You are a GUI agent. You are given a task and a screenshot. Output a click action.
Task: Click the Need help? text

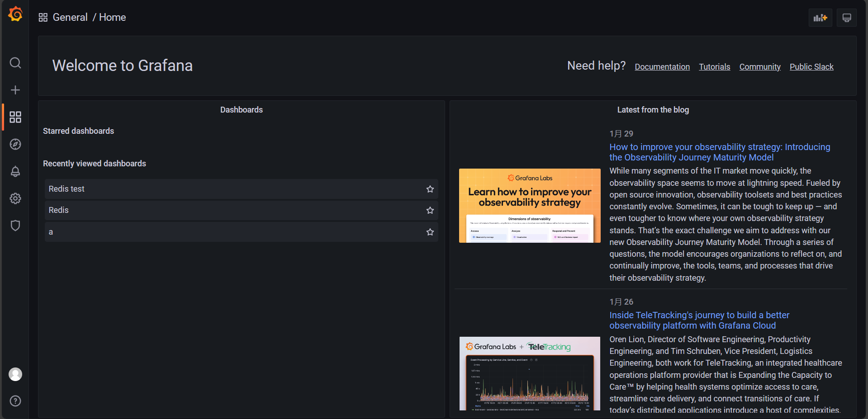597,66
